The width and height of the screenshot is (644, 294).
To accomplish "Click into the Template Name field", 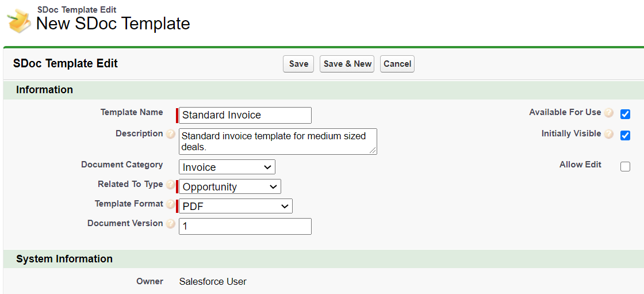I will [245, 115].
